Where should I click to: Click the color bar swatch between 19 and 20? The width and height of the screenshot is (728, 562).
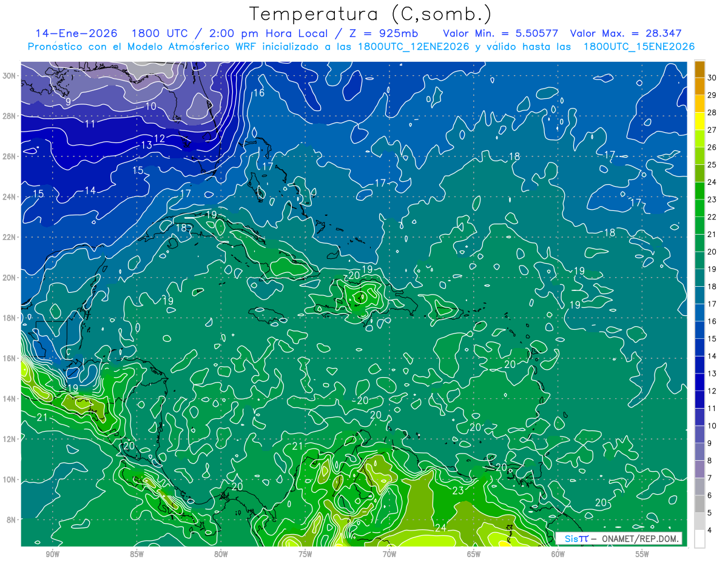tap(699, 261)
